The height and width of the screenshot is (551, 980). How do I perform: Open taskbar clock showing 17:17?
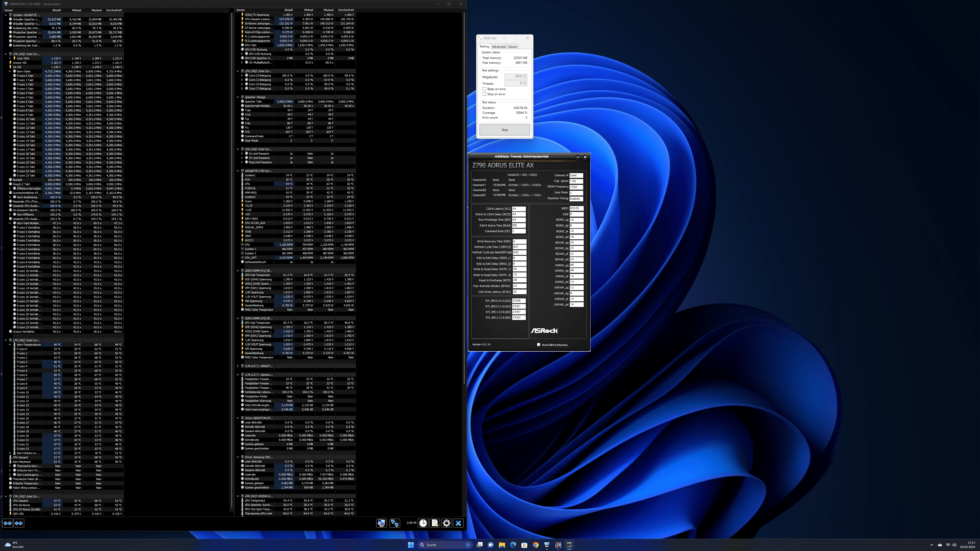(x=967, y=545)
